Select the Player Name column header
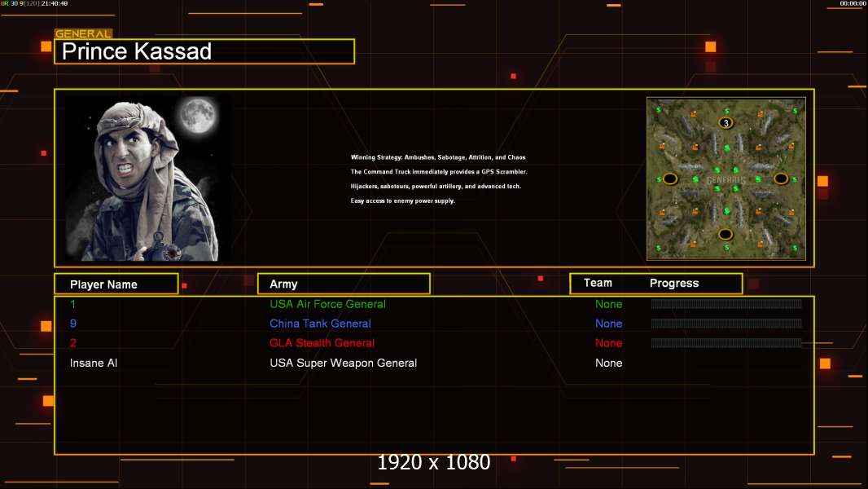868x489 pixels. coord(116,284)
